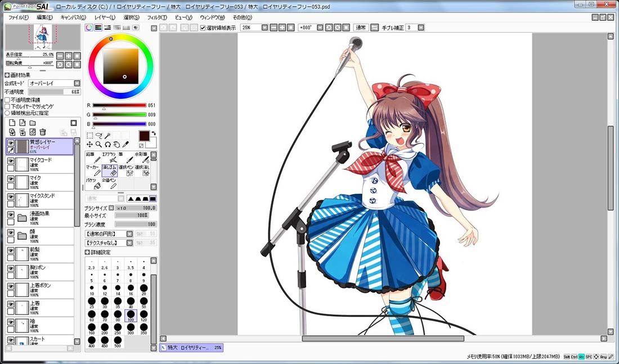Select the magnifier zoom tool
Image resolution: width=619 pixels, height=364 pixels.
[x=98, y=145]
